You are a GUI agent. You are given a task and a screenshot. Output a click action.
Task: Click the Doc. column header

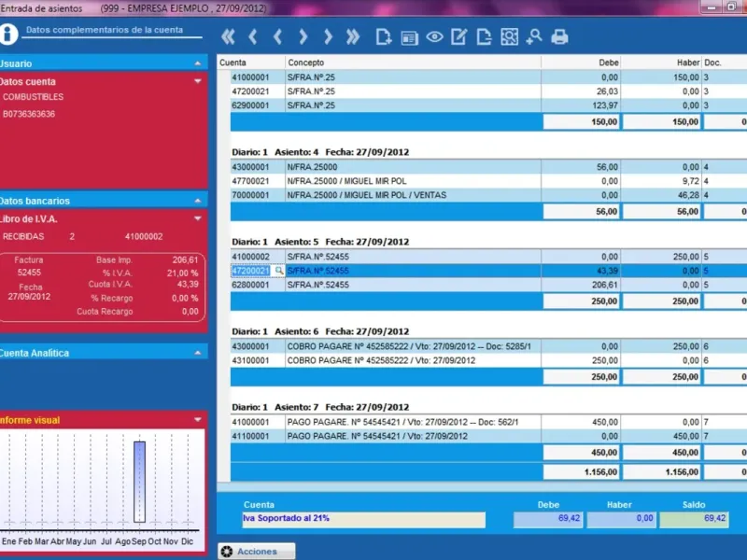click(725, 63)
